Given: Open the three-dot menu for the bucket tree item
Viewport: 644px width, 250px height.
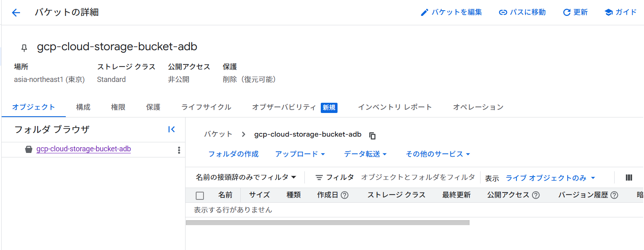Looking at the screenshot, I should [x=179, y=150].
